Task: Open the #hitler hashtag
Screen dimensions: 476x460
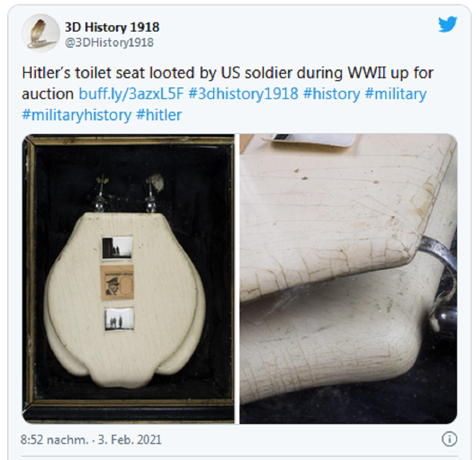Action: point(159,115)
